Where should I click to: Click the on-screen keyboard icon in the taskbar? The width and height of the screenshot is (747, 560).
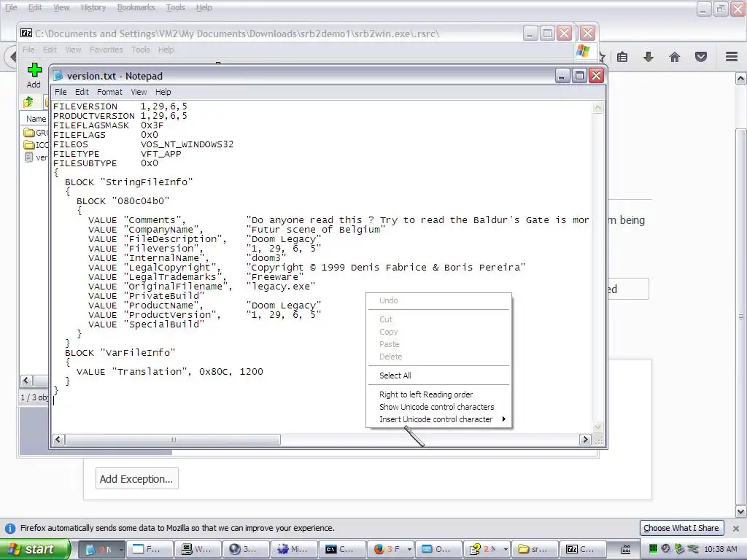point(625,550)
